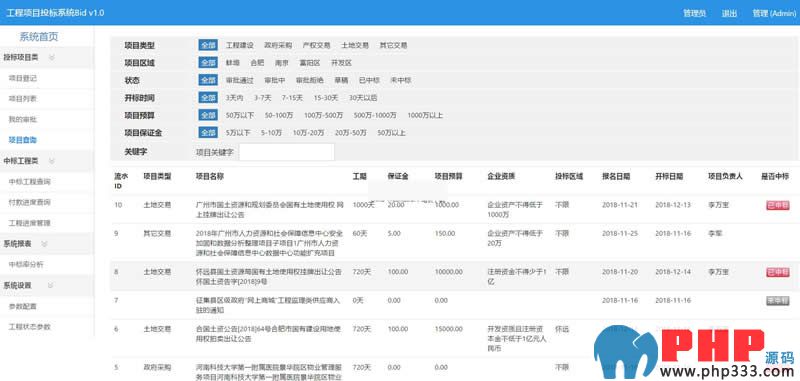Screen dimensions: 800x381
Task: Click the 工程项目投标系统Bid v1.0 title
Action: point(55,13)
